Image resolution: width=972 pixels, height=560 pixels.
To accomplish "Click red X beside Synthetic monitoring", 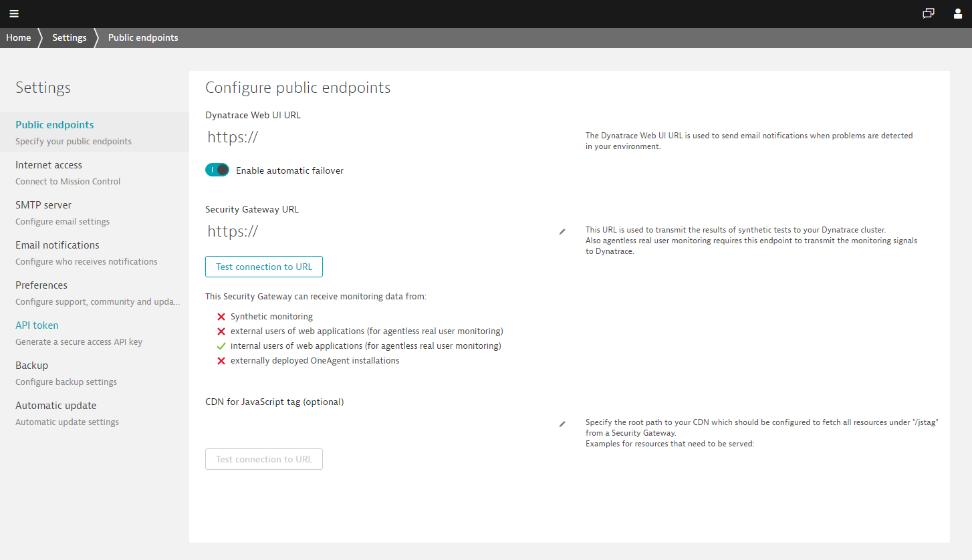I will point(221,317).
